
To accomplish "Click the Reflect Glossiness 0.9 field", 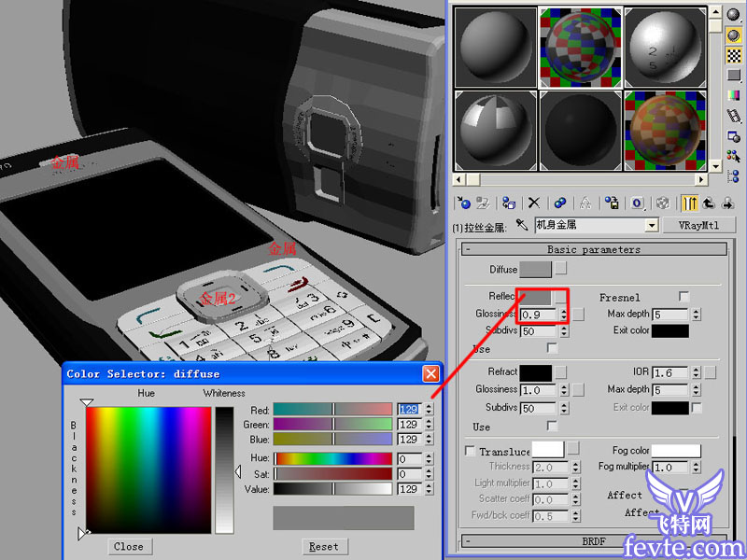I will [540, 315].
